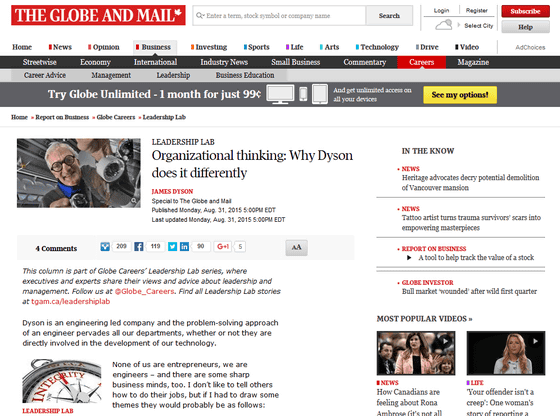
Task: Open the Technology section
Action: click(x=377, y=47)
